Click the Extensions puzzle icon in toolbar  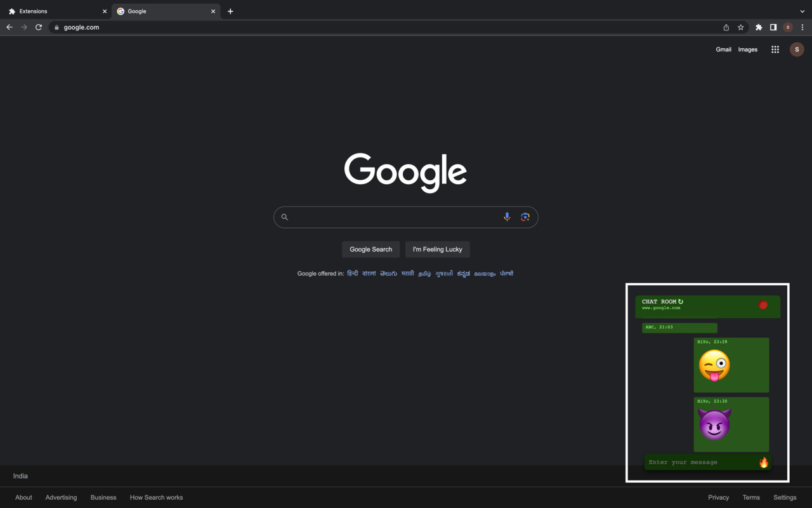pyautogui.click(x=759, y=27)
